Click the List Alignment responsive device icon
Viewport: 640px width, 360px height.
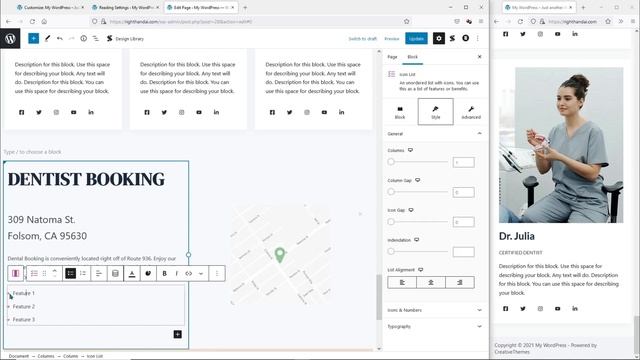[x=421, y=270]
